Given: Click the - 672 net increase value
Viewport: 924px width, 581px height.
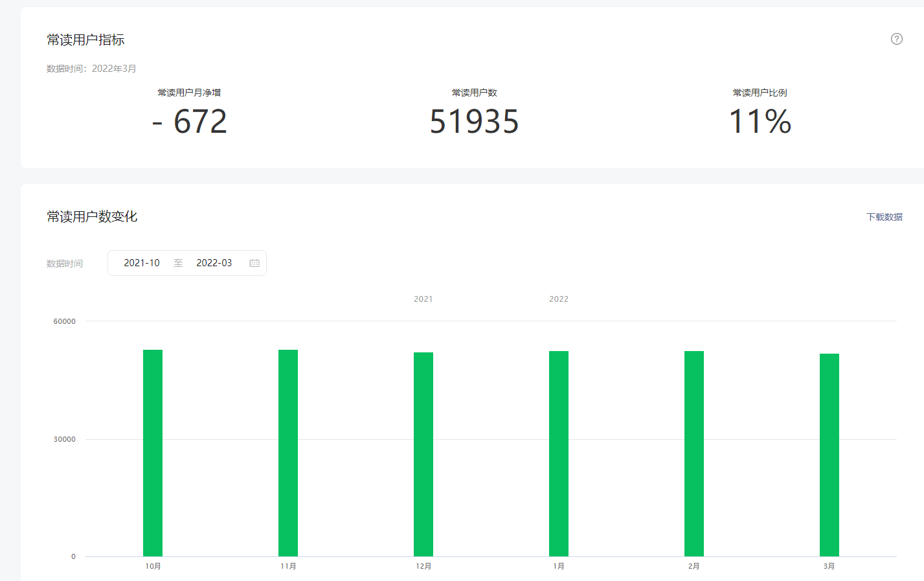Looking at the screenshot, I should point(189,121).
